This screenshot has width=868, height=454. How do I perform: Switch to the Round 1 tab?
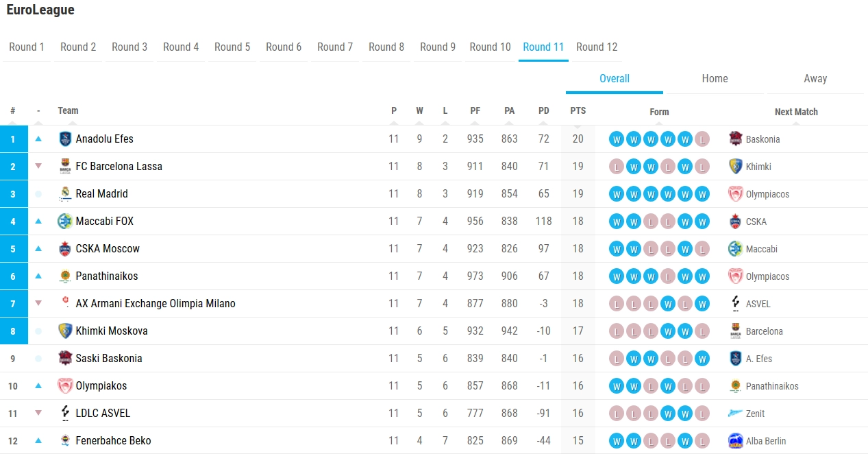27,47
